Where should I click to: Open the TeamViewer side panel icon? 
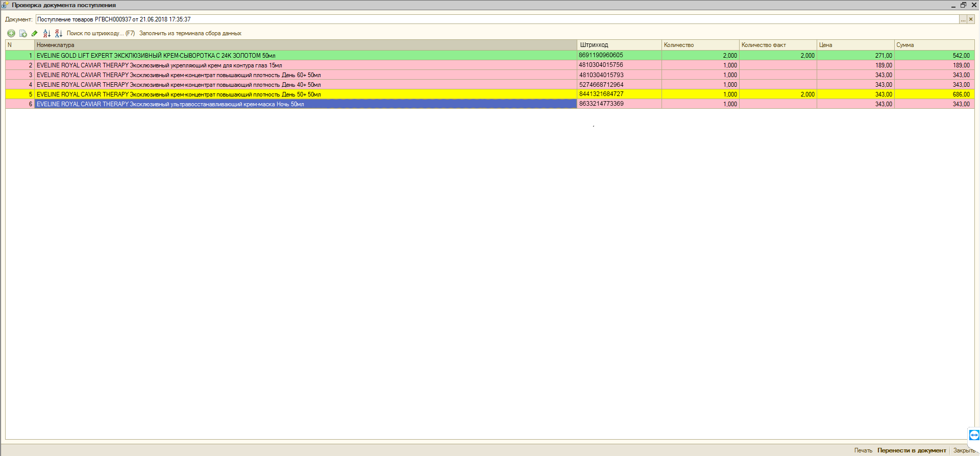point(974,435)
